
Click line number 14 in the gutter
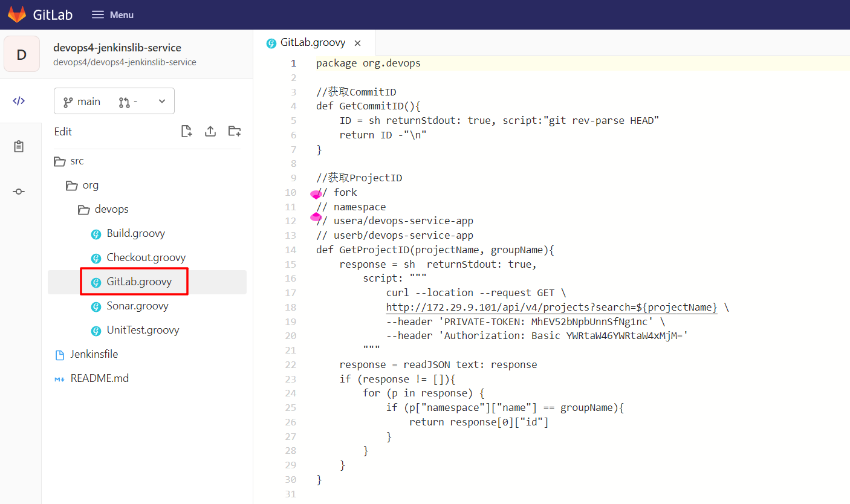tap(290, 250)
